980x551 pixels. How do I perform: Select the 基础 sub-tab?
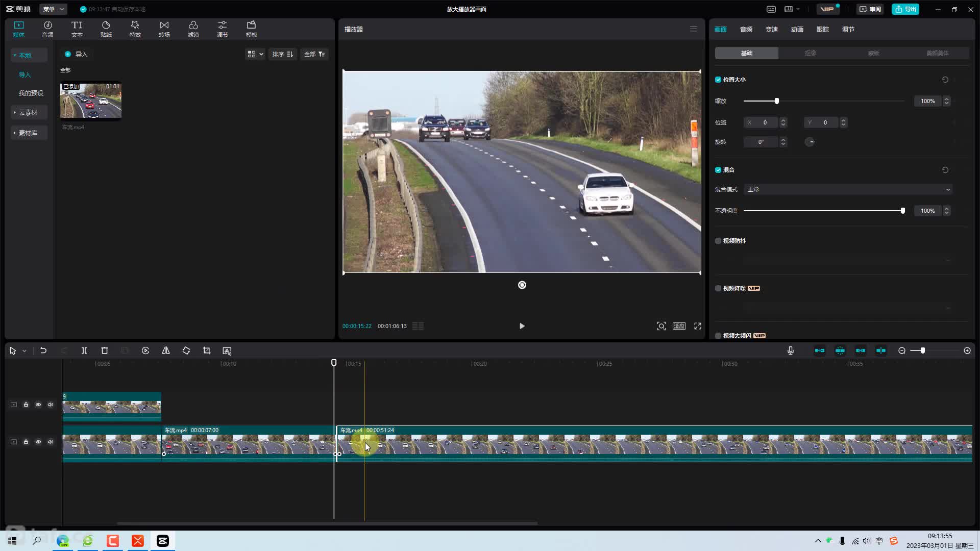747,53
